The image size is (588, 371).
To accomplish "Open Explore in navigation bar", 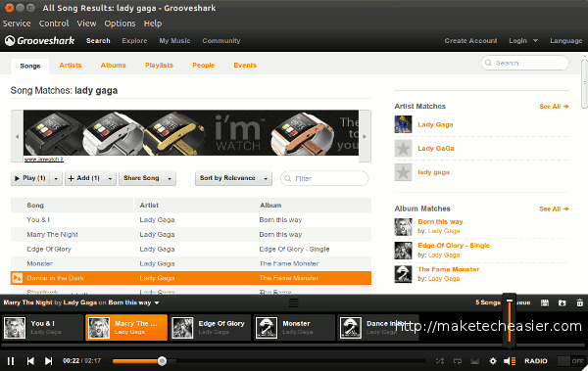I will pos(134,40).
